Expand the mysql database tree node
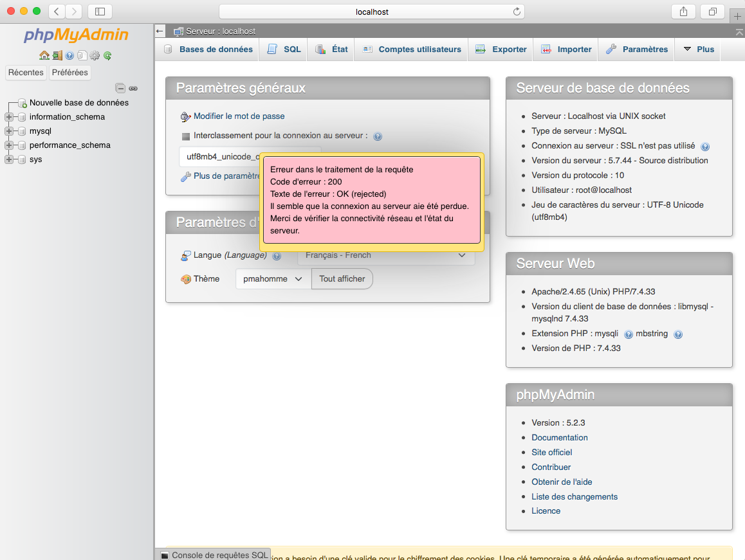745x560 pixels. (9, 131)
